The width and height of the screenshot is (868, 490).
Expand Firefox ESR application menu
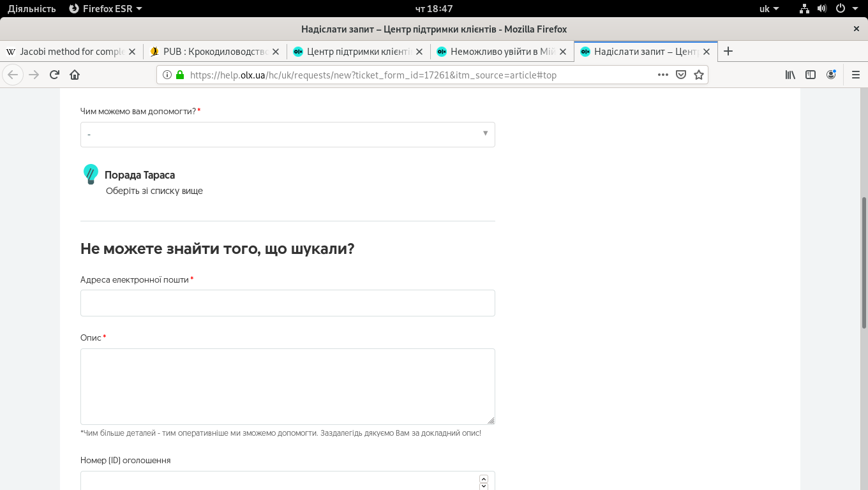pos(105,9)
